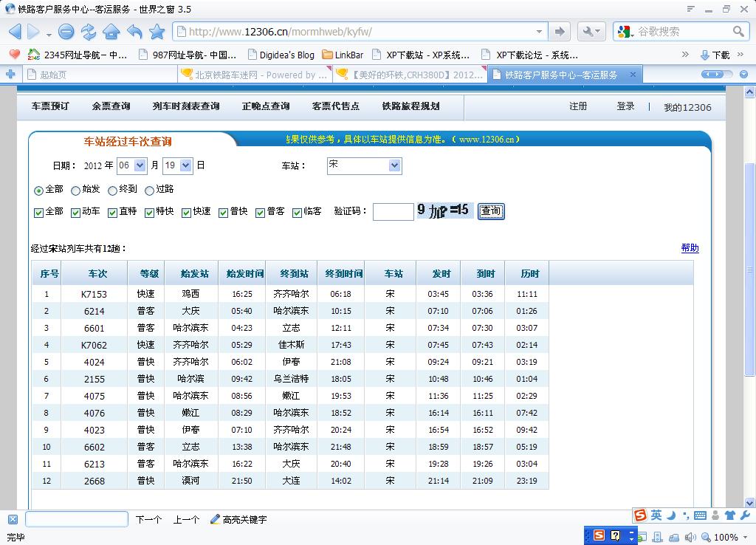Click the 登录 login link
Viewport: 756px width, 545px height.
[626, 106]
